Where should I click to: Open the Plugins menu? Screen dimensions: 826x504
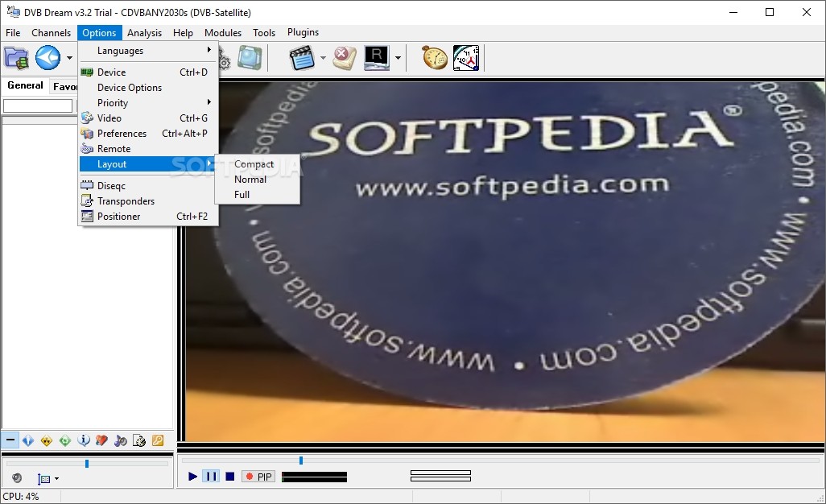(303, 32)
